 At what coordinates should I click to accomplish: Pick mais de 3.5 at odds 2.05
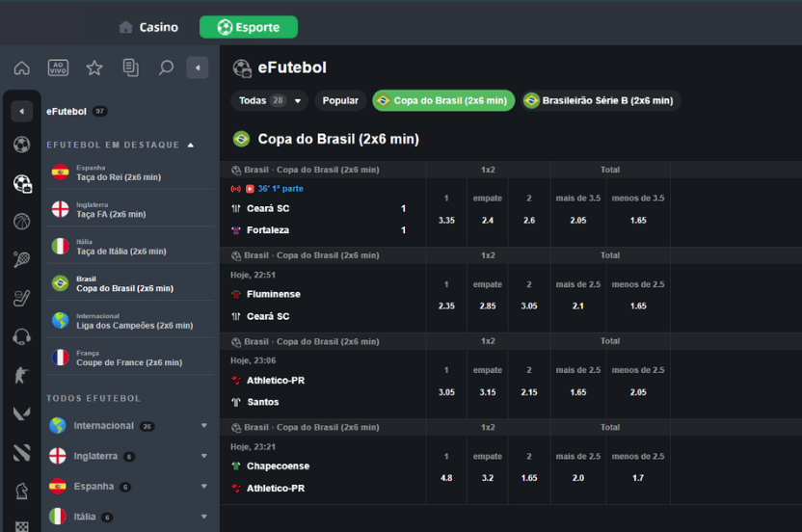578,220
